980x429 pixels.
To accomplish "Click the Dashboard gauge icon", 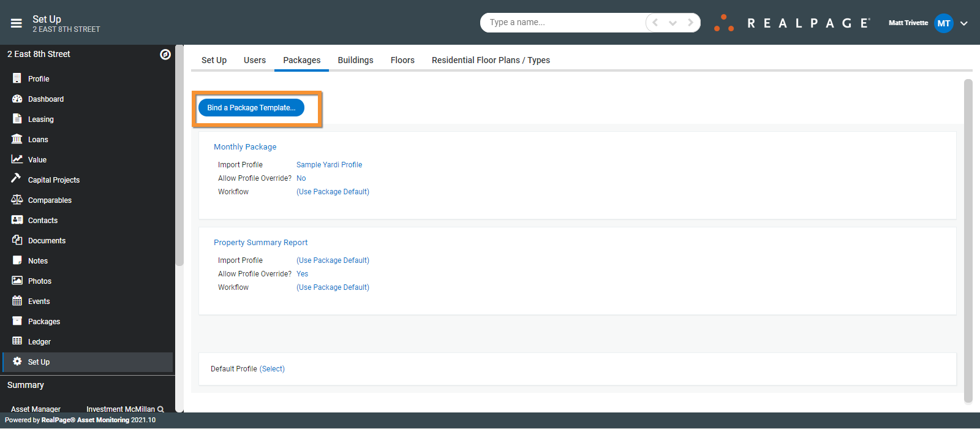I will [17, 99].
